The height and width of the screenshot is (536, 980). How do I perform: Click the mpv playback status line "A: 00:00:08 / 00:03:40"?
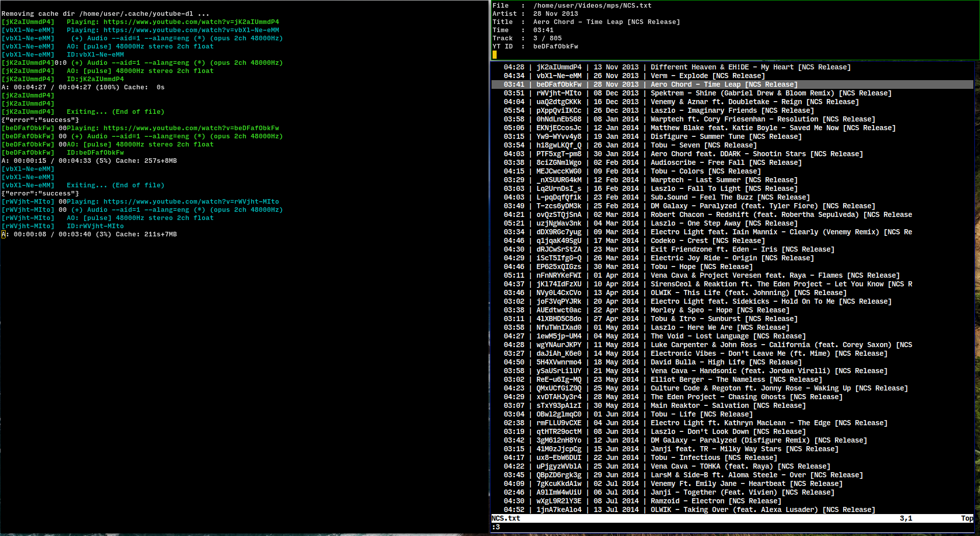89,234
